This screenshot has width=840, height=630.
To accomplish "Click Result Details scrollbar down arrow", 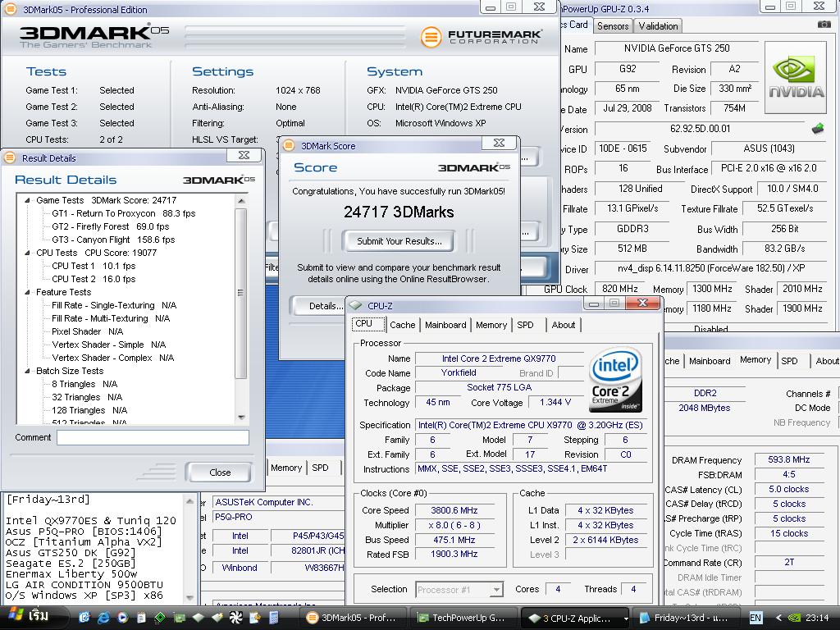I will (241, 417).
